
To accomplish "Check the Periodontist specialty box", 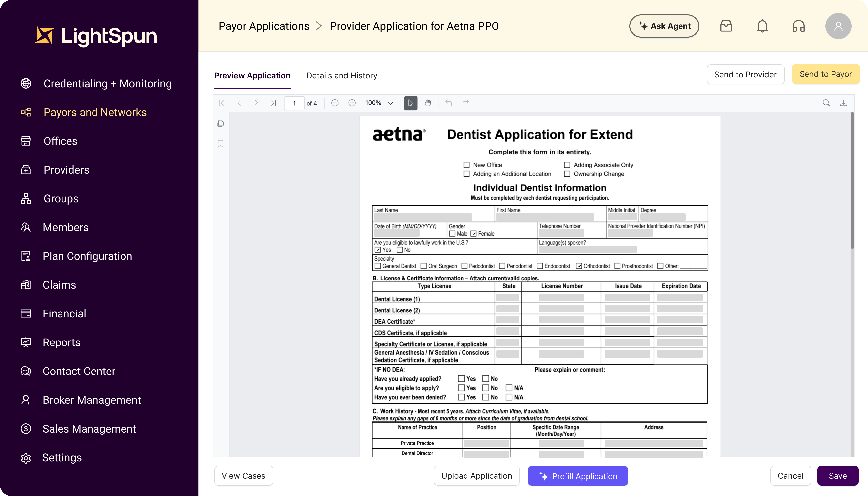I will click(x=502, y=266).
